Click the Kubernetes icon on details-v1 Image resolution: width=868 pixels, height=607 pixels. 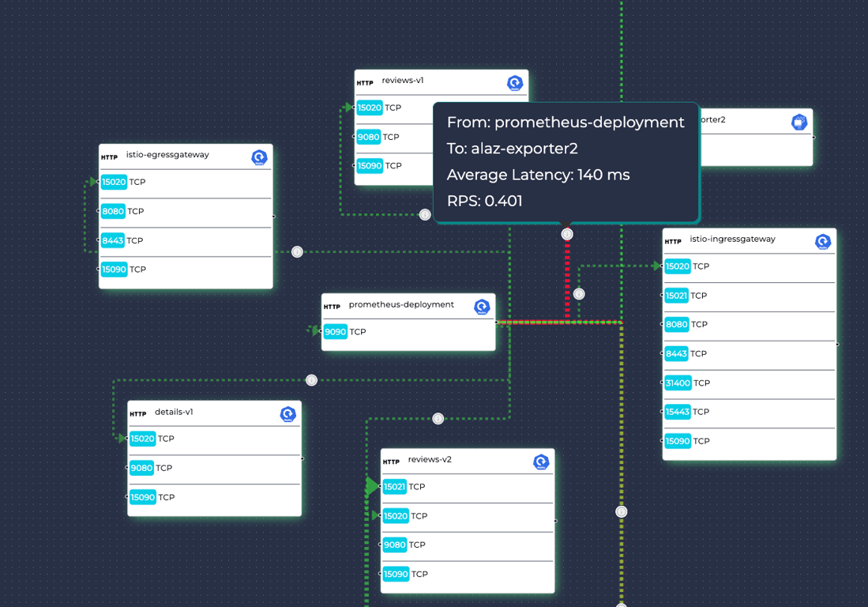(x=288, y=413)
